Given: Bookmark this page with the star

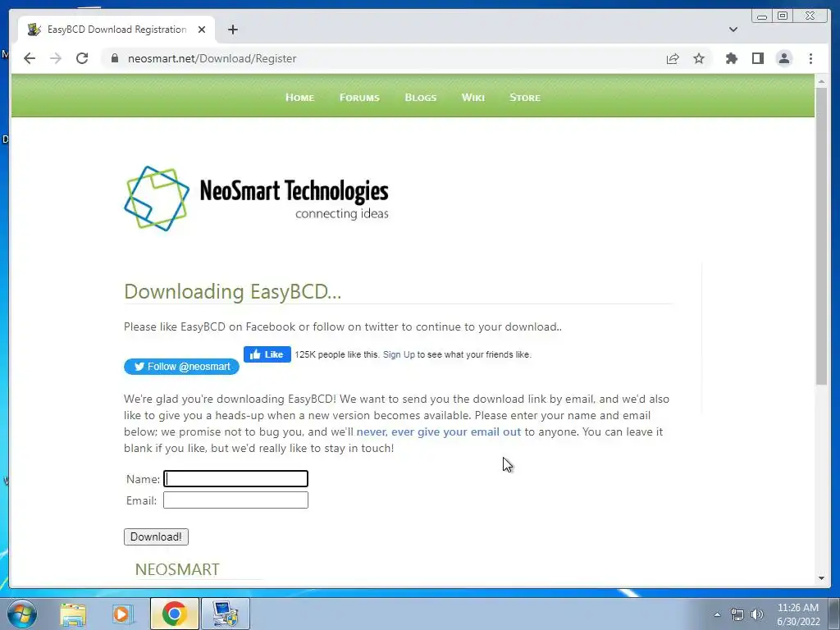Looking at the screenshot, I should [699, 58].
